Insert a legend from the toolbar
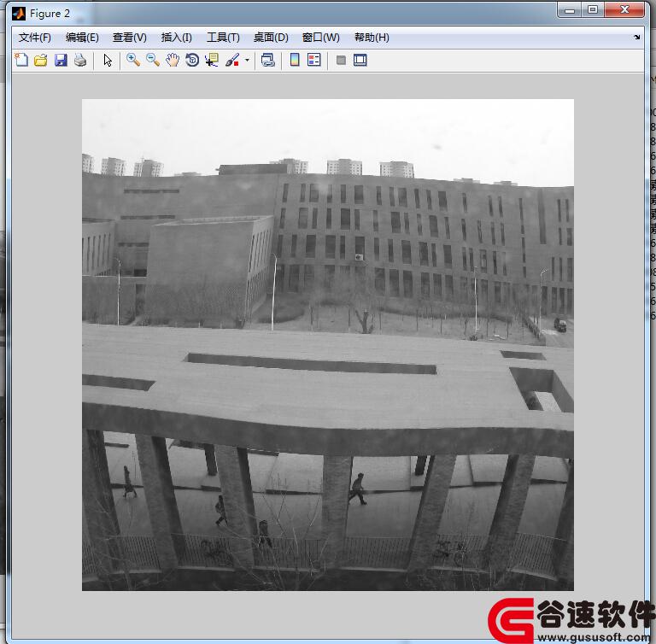 (313, 61)
